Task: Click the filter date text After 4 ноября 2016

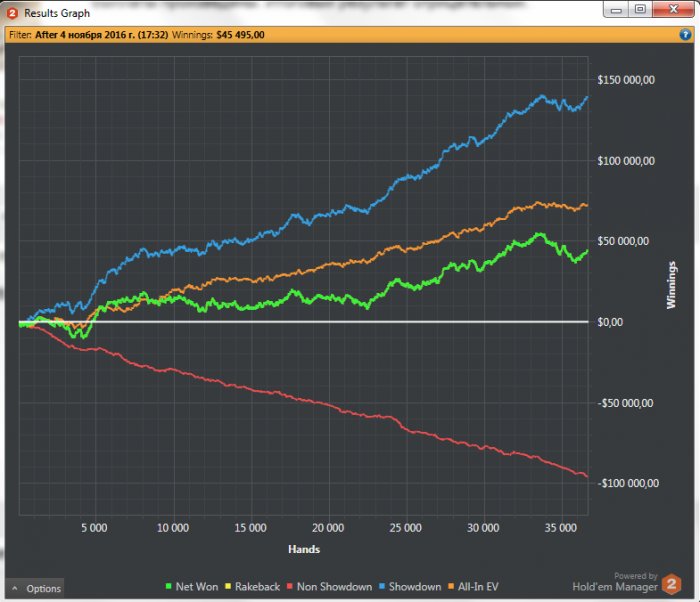Action: (102, 35)
